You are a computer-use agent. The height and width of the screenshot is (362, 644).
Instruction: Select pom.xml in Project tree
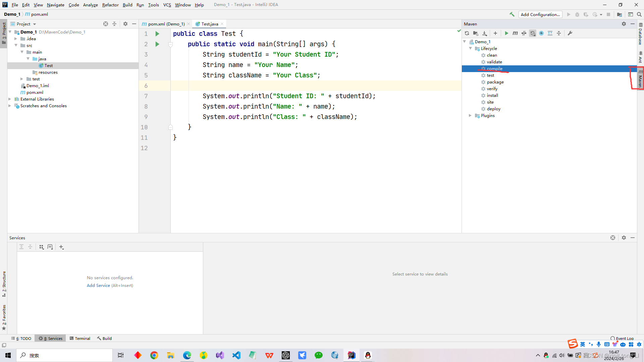(x=35, y=92)
